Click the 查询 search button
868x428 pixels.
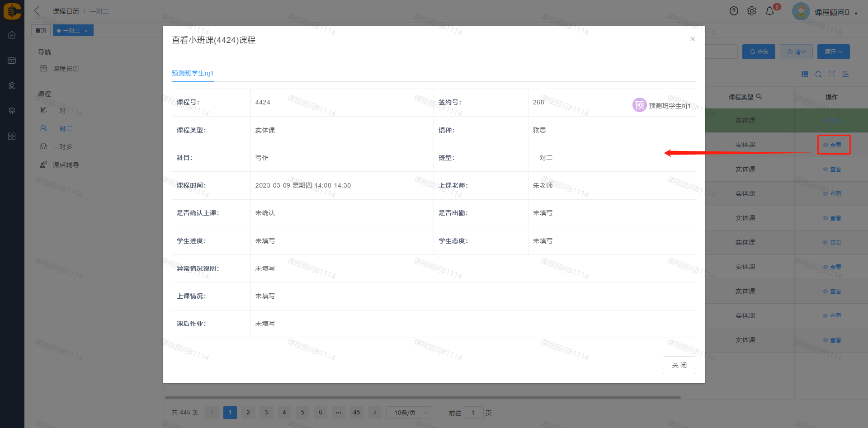point(759,52)
